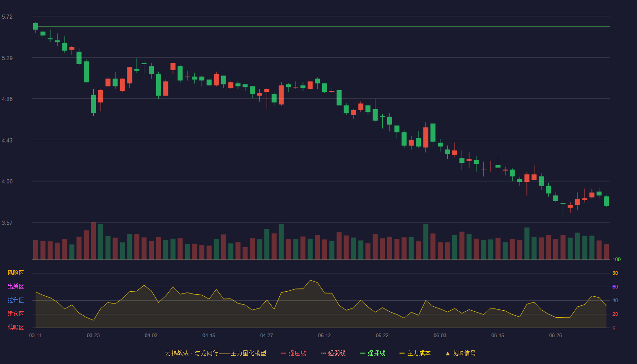Click the first candlestick at 03-11
This screenshot has width=637, height=364.
35,26
